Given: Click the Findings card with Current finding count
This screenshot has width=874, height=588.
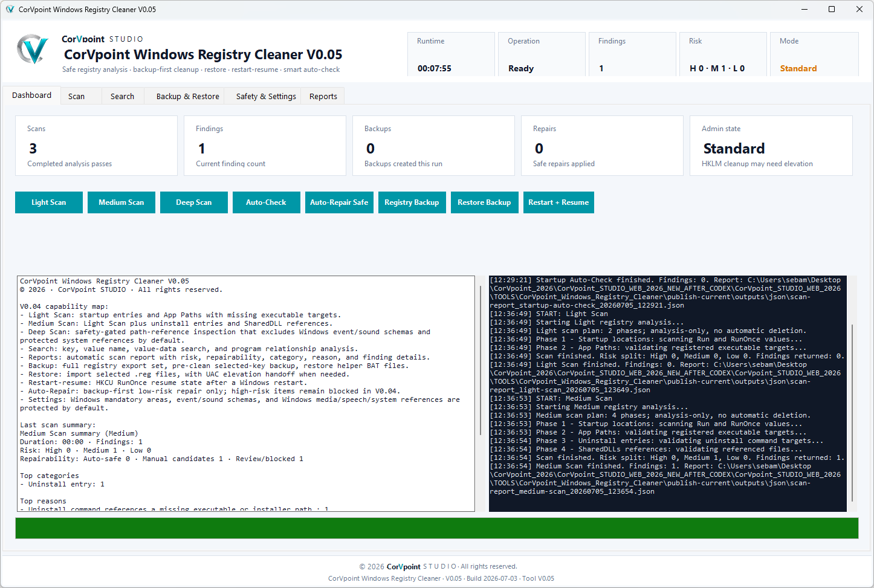Looking at the screenshot, I should 265,146.
